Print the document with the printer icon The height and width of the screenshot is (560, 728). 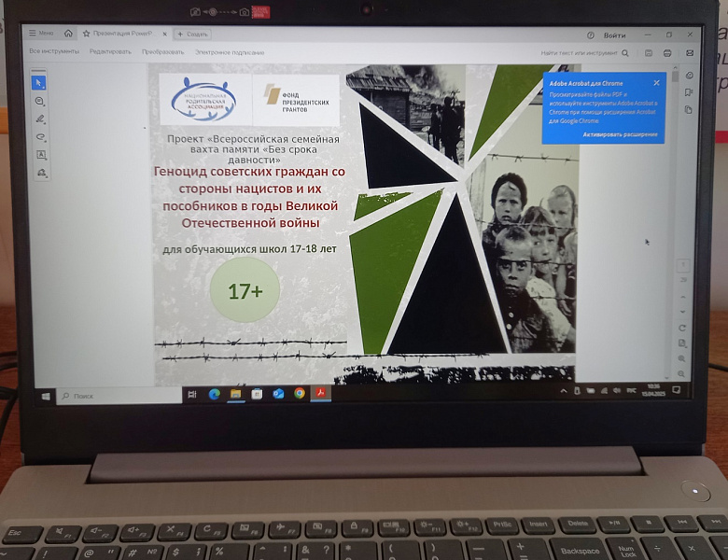pyautogui.click(x=667, y=53)
